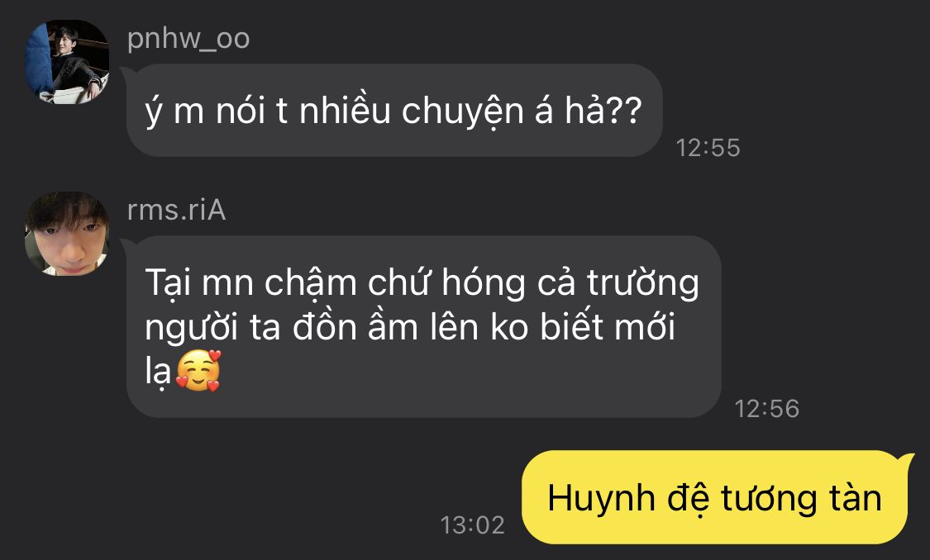The image size is (930, 560).
Task: Click the rms.riA username label
Action: 176,211
